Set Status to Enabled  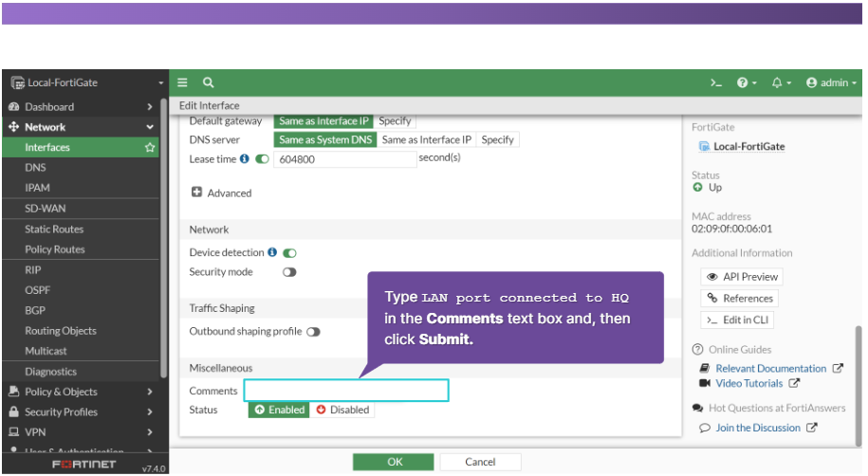(279, 410)
